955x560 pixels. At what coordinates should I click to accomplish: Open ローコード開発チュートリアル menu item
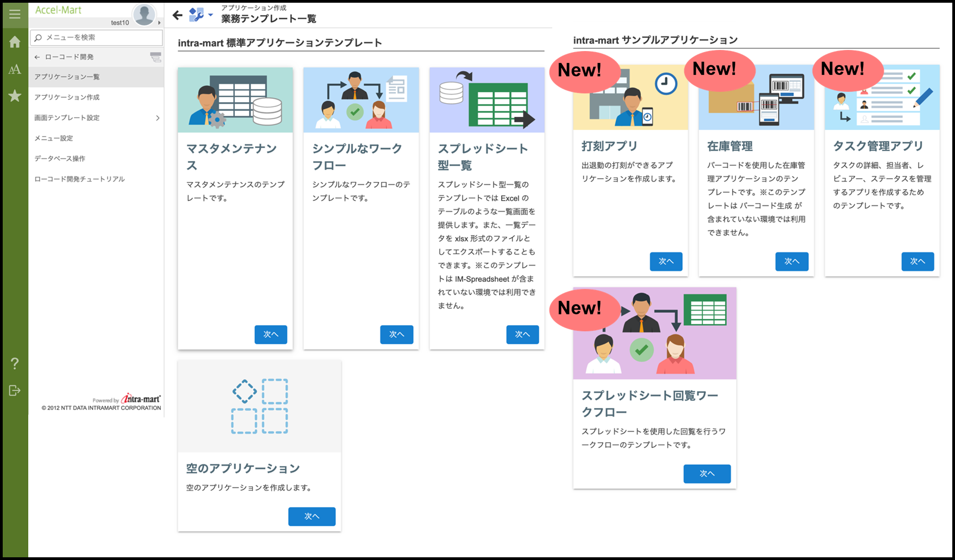point(96,179)
